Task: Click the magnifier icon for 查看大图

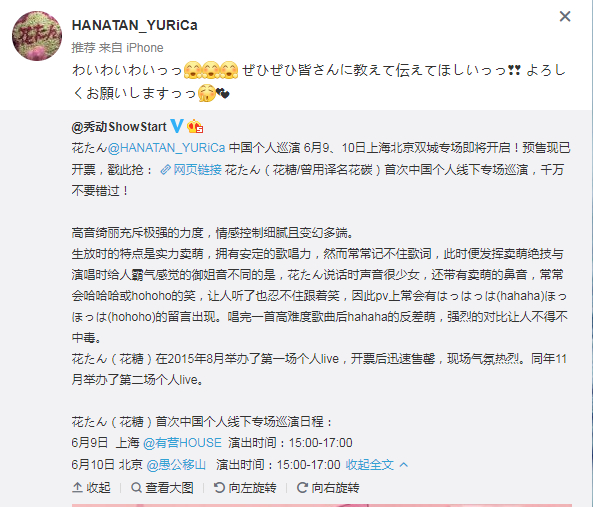Action: coord(136,488)
